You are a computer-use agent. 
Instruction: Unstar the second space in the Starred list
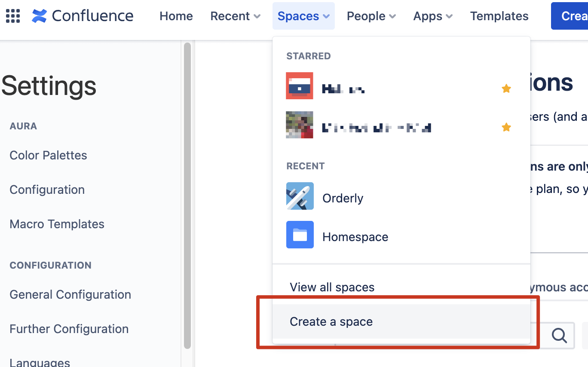(x=506, y=127)
